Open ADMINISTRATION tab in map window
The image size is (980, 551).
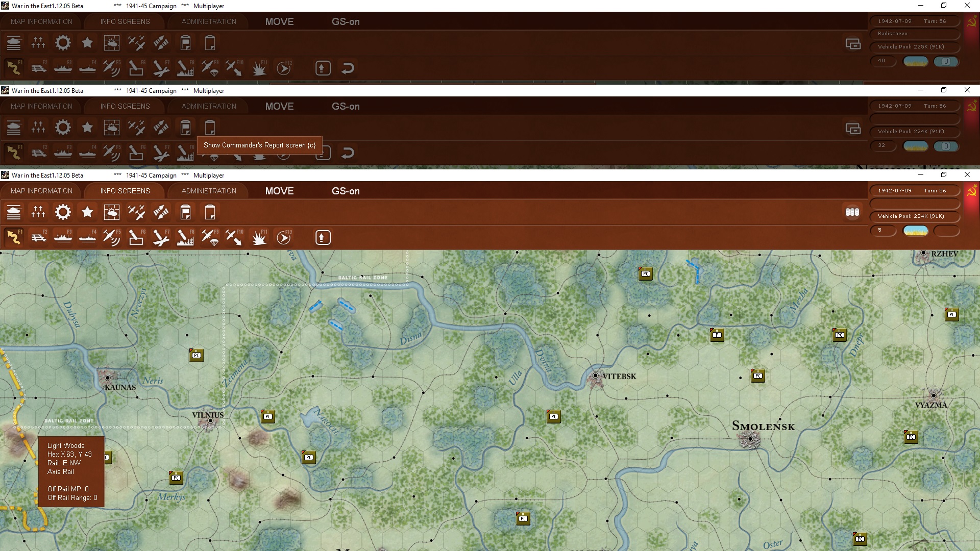click(209, 191)
